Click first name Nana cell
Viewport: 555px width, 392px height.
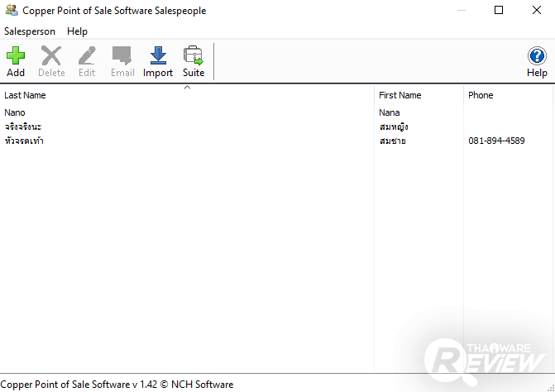tap(390, 112)
